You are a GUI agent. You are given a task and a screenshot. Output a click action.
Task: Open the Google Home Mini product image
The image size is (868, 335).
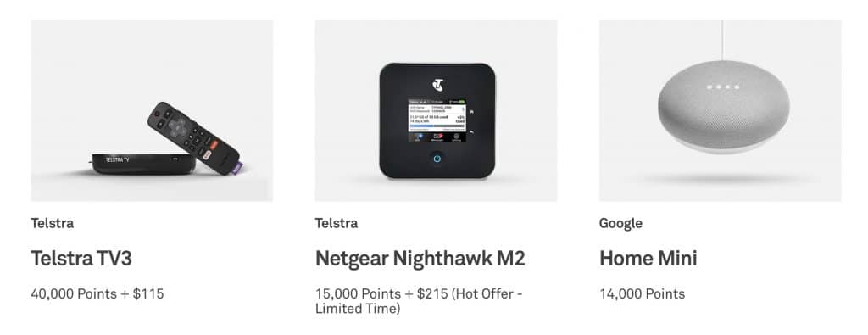721,111
